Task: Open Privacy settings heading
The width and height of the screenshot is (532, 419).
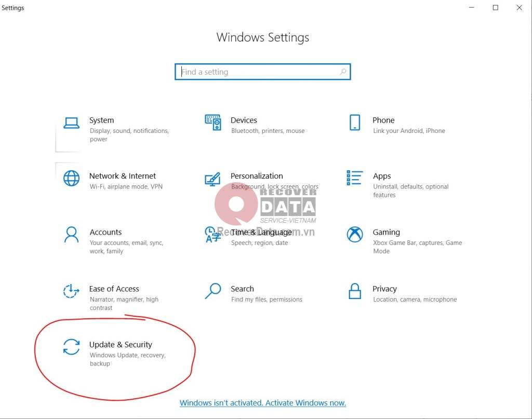Action: [x=385, y=289]
